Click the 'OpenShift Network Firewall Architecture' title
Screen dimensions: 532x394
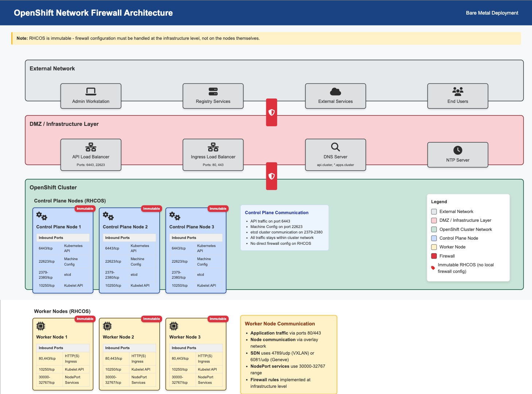tap(93, 13)
